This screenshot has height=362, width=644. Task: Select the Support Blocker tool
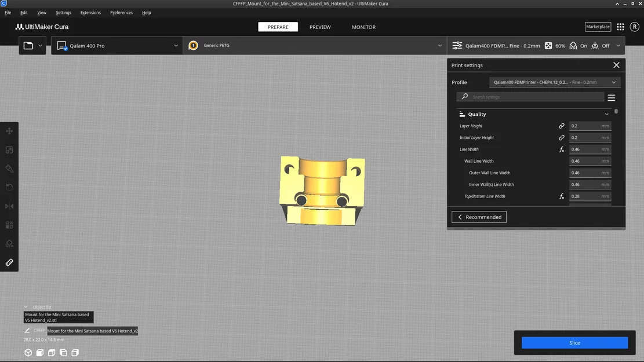(9, 244)
